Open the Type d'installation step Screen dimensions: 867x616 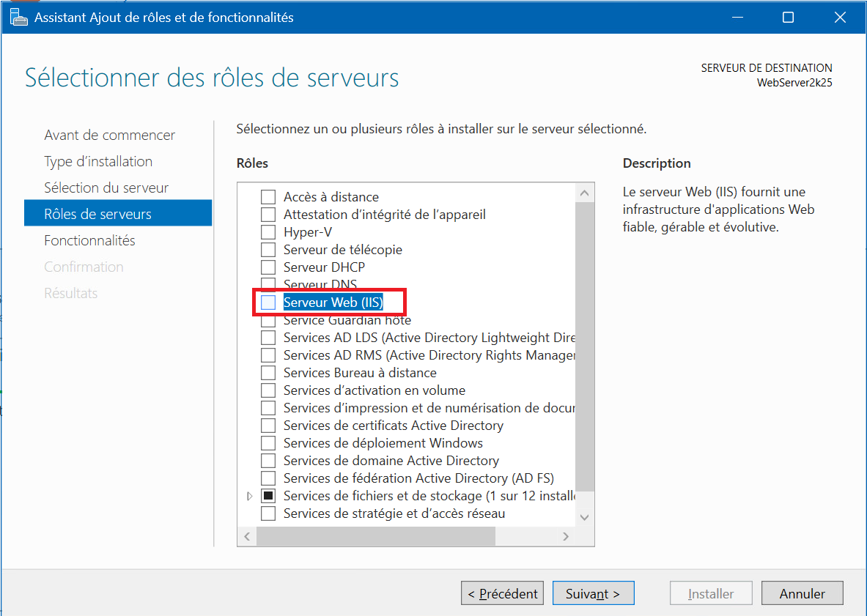pyautogui.click(x=98, y=161)
